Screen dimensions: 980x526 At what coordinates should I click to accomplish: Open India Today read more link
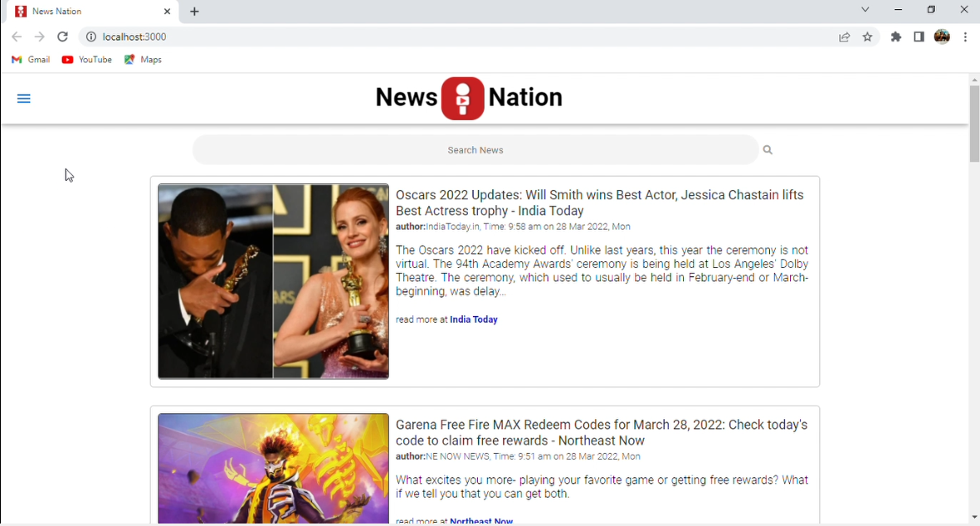(473, 319)
